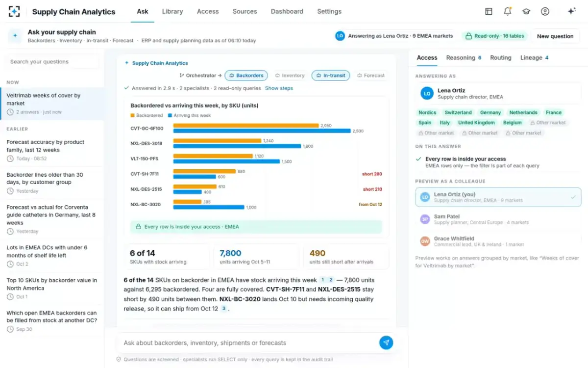The height and width of the screenshot is (368, 588).
Task: Click the plus icon beside Ask your supply chain
Action: tap(15, 36)
